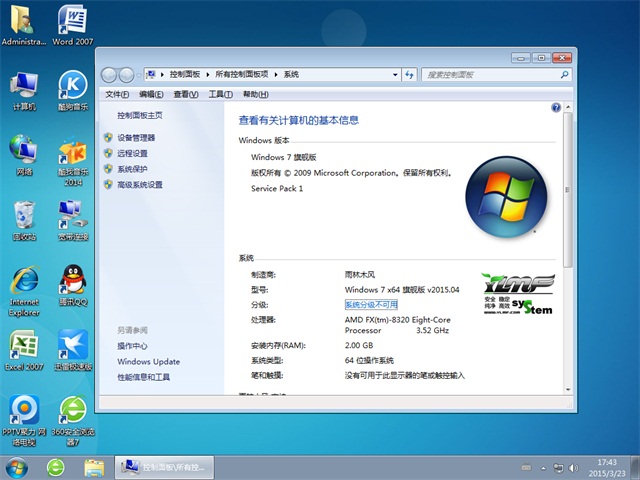Open the Windows Start orb

17,468
